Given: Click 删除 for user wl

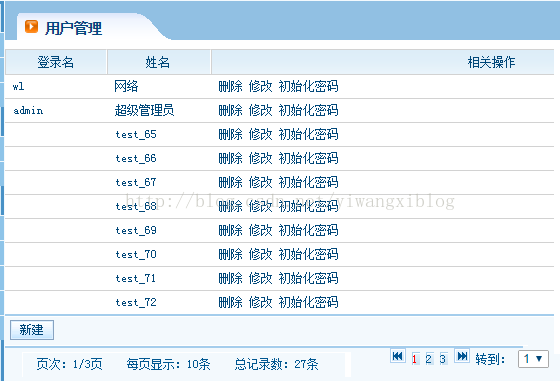Looking at the screenshot, I should click(230, 86).
